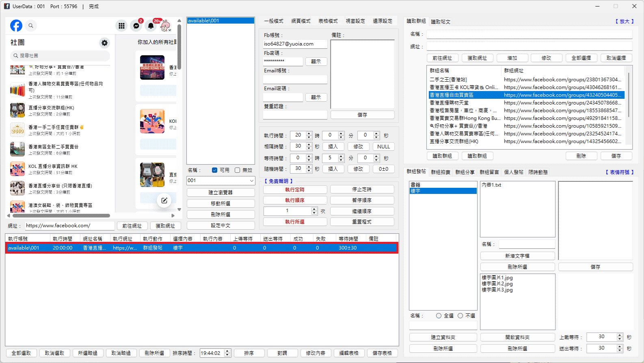Select the 全選 radio button
644x363 pixels.
[439, 315]
